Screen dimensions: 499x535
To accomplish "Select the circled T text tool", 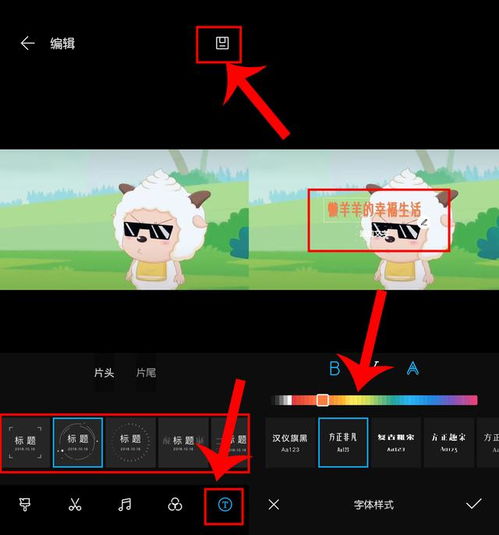I will (225, 504).
